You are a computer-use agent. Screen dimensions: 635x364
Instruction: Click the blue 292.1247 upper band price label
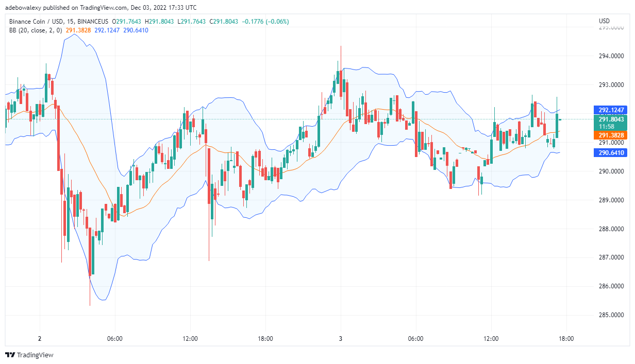612,110
